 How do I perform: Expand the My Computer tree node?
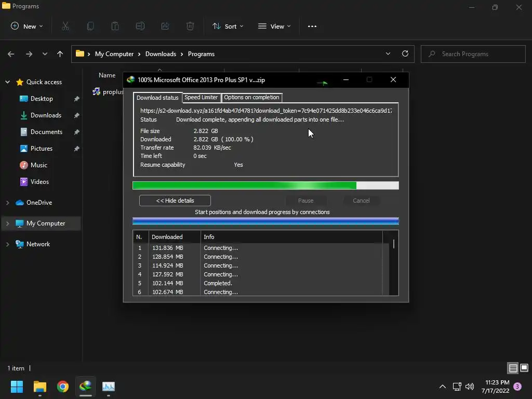coord(7,223)
